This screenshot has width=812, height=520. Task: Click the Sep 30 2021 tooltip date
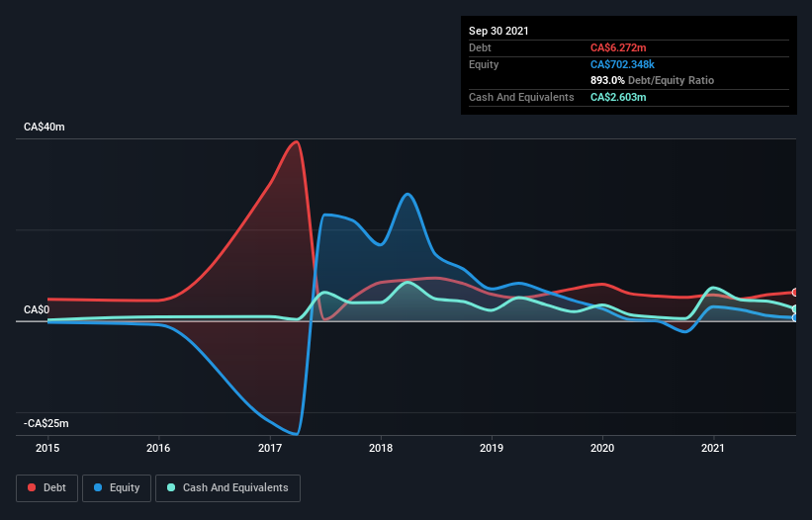click(x=498, y=31)
